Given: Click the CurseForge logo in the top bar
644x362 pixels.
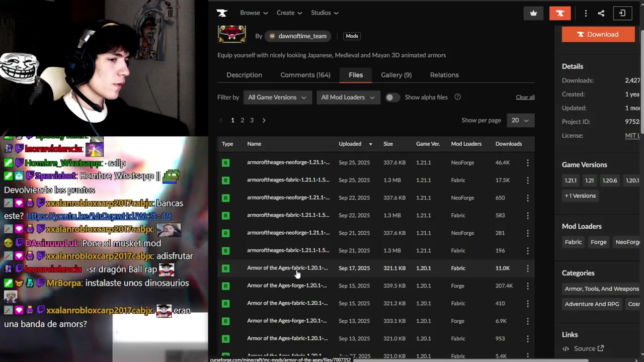Looking at the screenshot, I should (221, 13).
